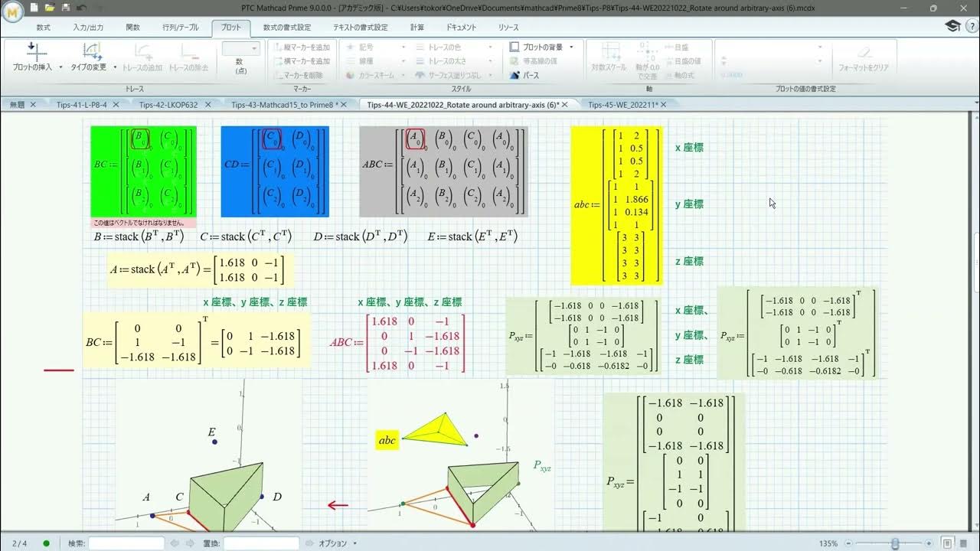
Task: Click マーカーを削除 (delete marker) button
Action: pos(299,75)
